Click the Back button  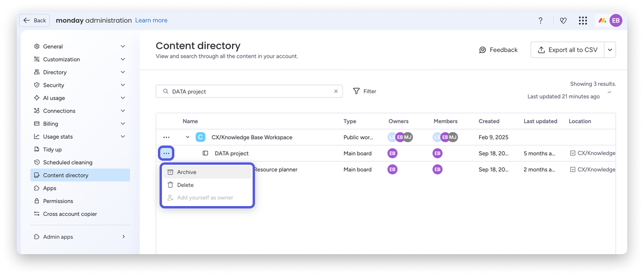(34, 20)
